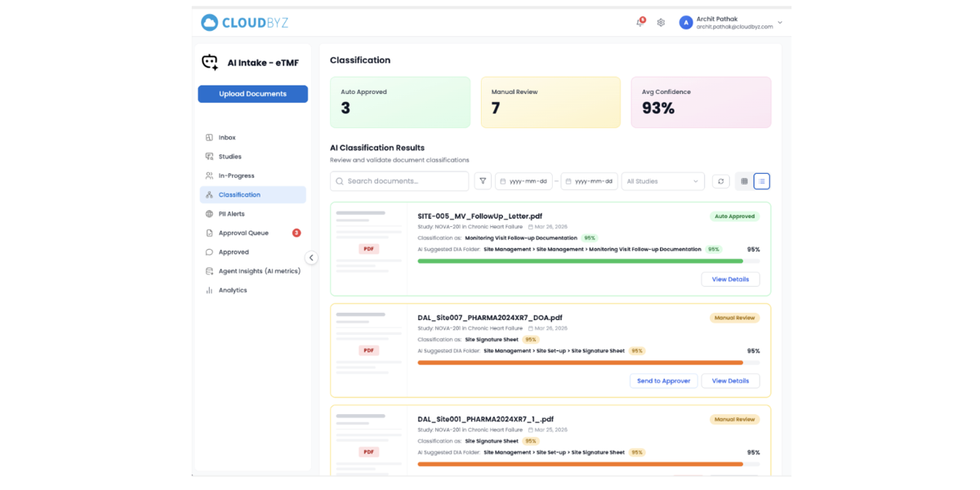
Task: Click Send to Approver for DAL_Site007 DOA document
Action: 663,381
